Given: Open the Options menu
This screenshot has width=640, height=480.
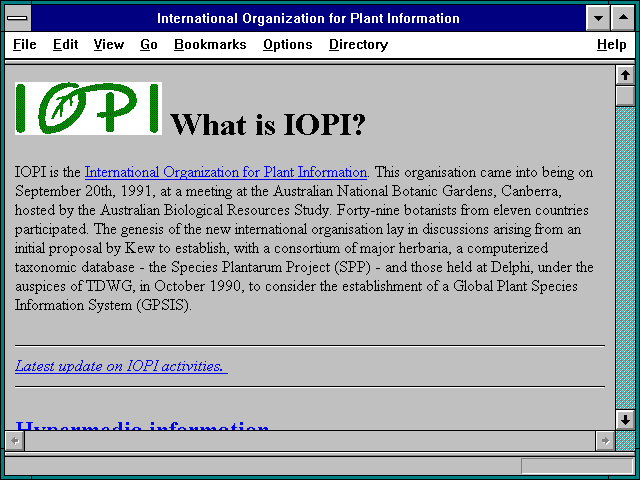Looking at the screenshot, I should (x=287, y=44).
